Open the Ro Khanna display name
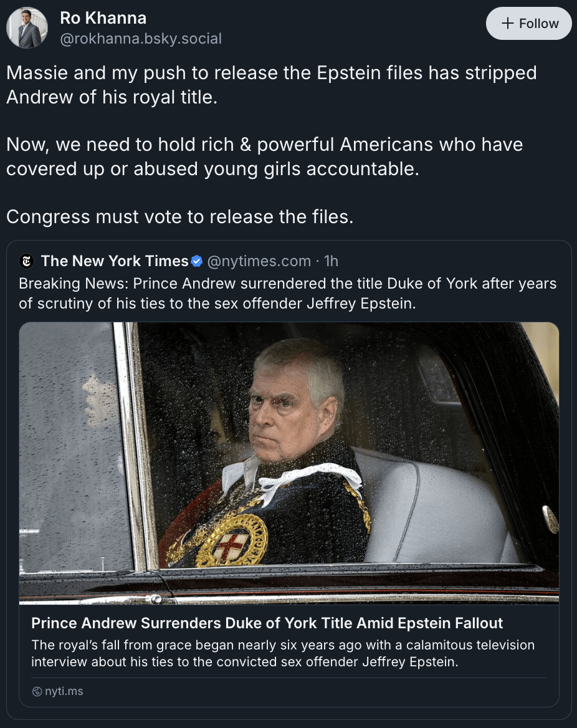This screenshot has width=577, height=728. point(103,17)
